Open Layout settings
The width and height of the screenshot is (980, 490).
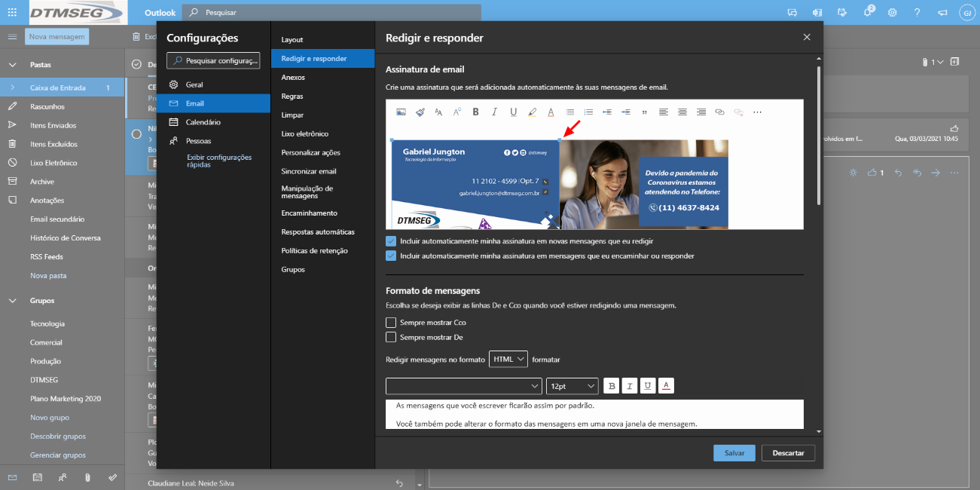pos(323,39)
